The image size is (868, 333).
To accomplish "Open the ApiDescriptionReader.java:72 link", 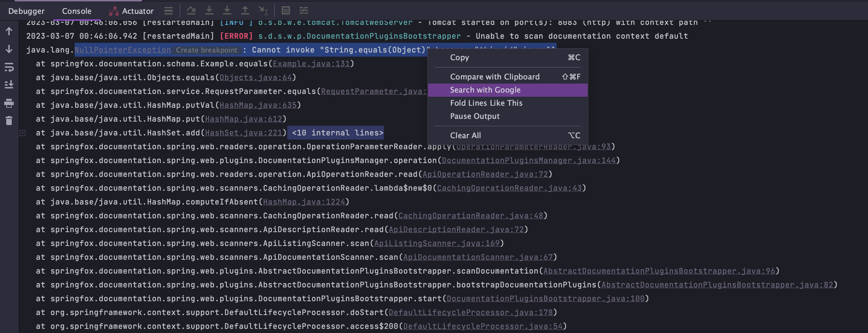I will tap(456, 230).
